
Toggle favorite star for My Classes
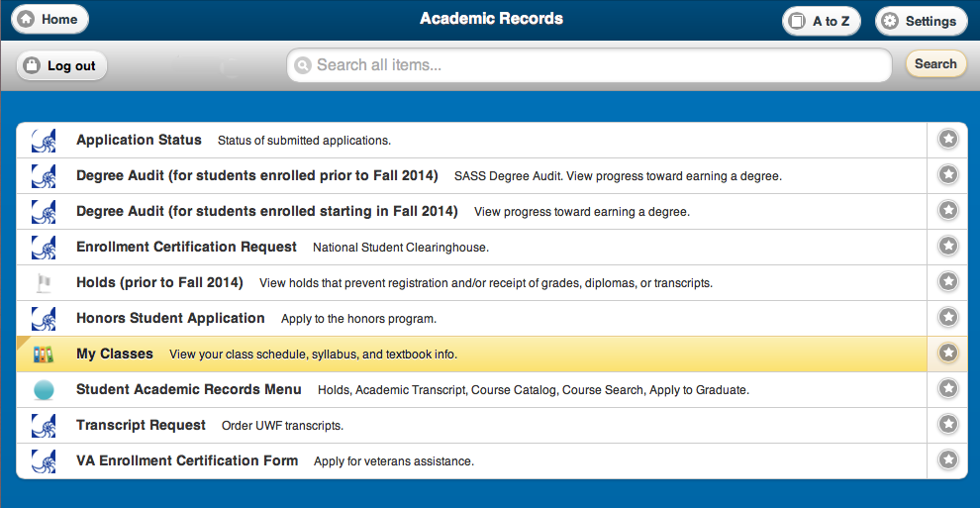[948, 353]
